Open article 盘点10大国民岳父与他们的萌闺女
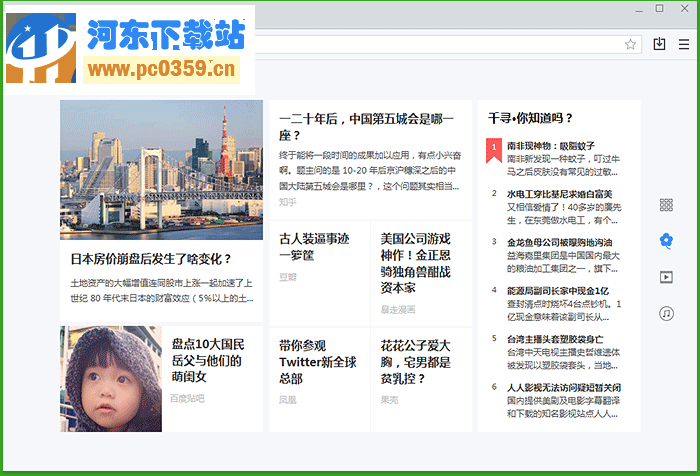Screen dimensions: 700x476 (208, 360)
